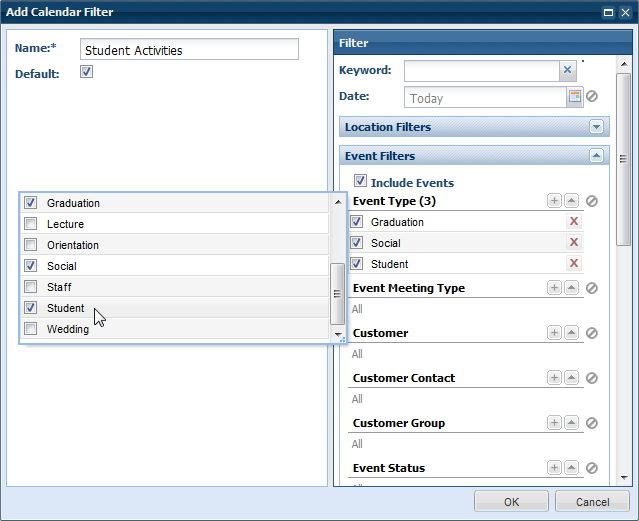
Task: Uncheck the Include Events checkbox
Action: click(x=360, y=182)
